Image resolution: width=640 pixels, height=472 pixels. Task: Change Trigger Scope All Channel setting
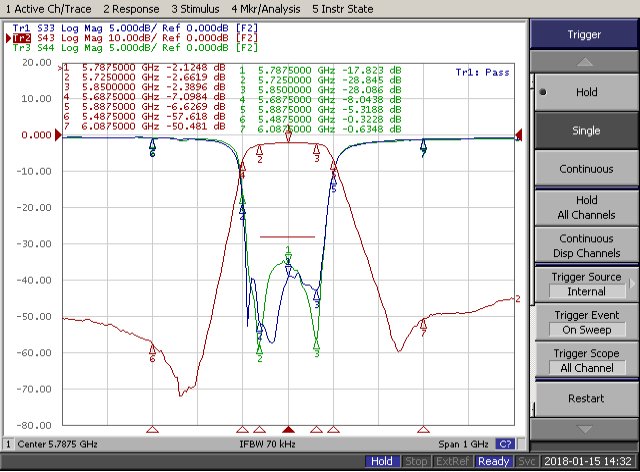click(586, 361)
